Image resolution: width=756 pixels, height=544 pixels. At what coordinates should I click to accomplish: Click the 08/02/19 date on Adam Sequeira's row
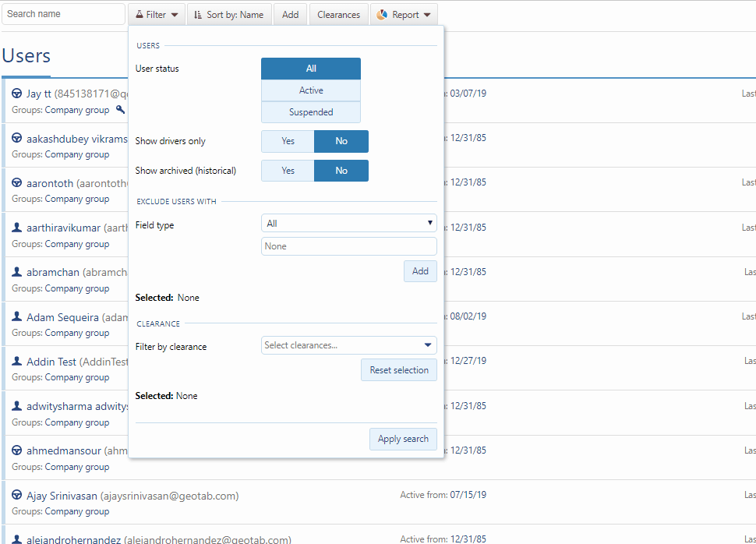tap(468, 316)
